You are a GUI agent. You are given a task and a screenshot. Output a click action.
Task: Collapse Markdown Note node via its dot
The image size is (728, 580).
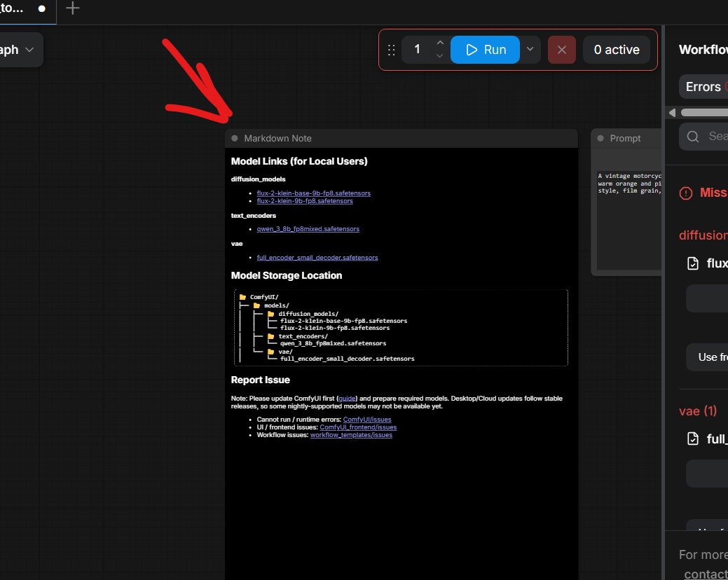pos(235,138)
